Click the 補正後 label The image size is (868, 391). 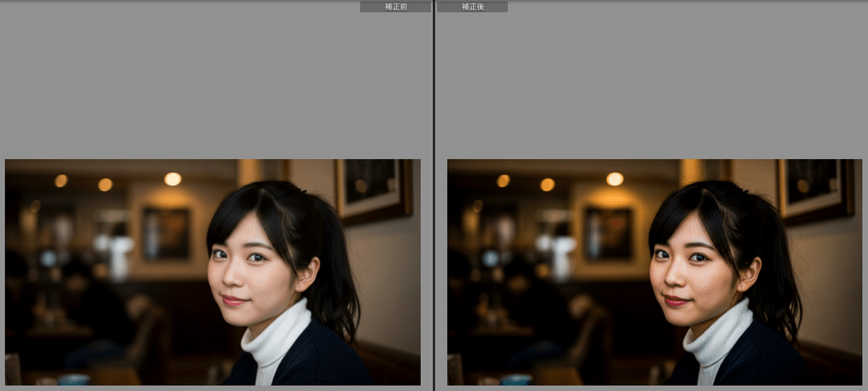click(x=472, y=7)
